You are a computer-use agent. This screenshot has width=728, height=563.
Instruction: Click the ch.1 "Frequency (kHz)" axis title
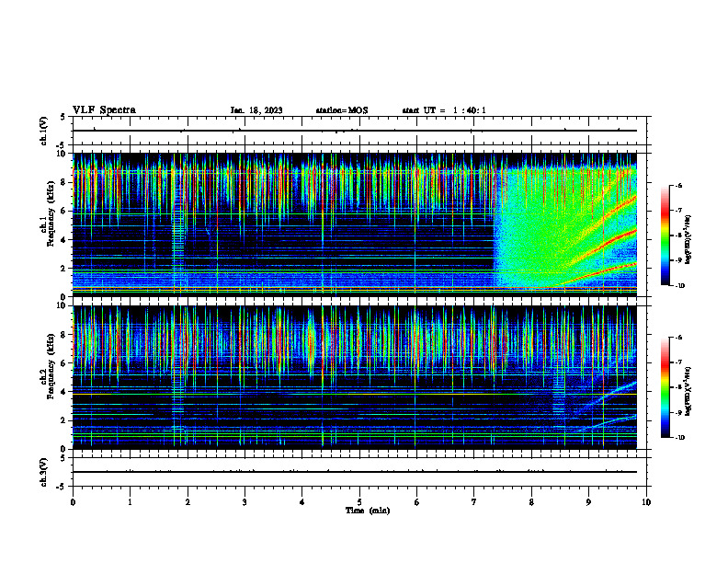point(51,213)
